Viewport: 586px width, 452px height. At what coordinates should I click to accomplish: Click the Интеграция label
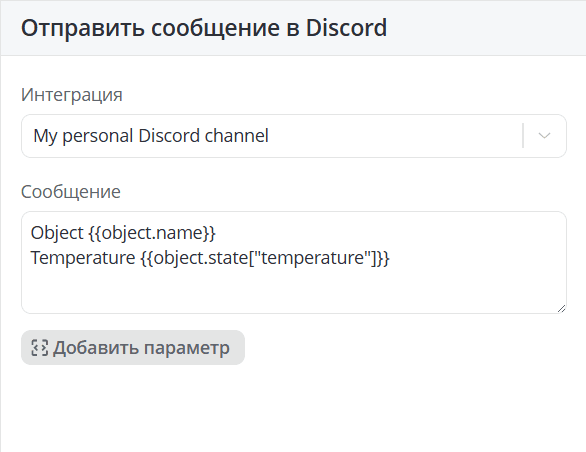[72, 95]
